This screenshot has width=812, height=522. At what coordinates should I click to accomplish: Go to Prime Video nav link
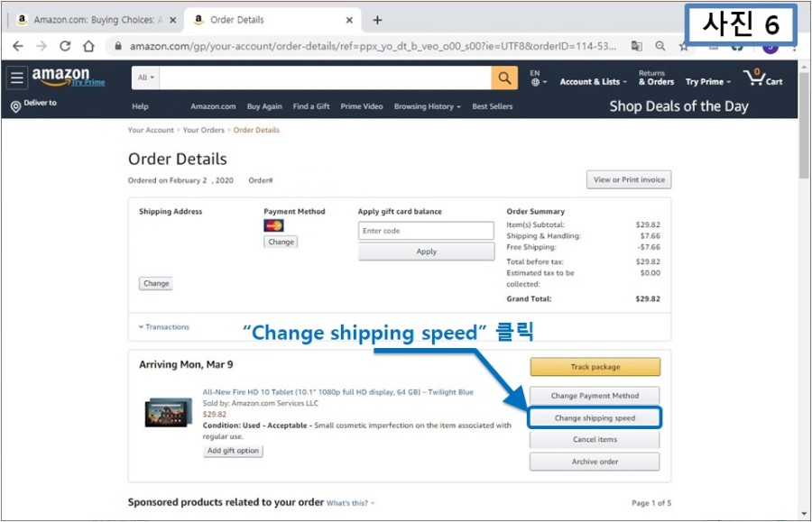point(362,106)
